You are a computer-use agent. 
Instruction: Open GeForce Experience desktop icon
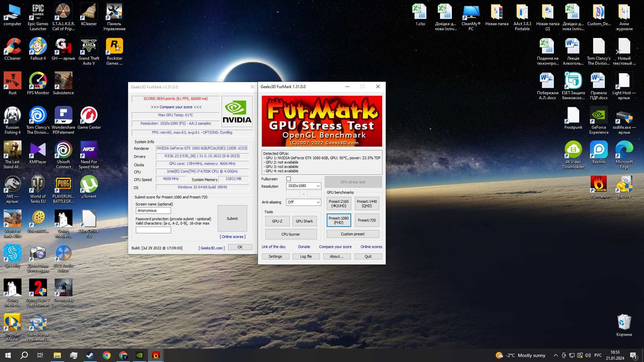coord(599,120)
